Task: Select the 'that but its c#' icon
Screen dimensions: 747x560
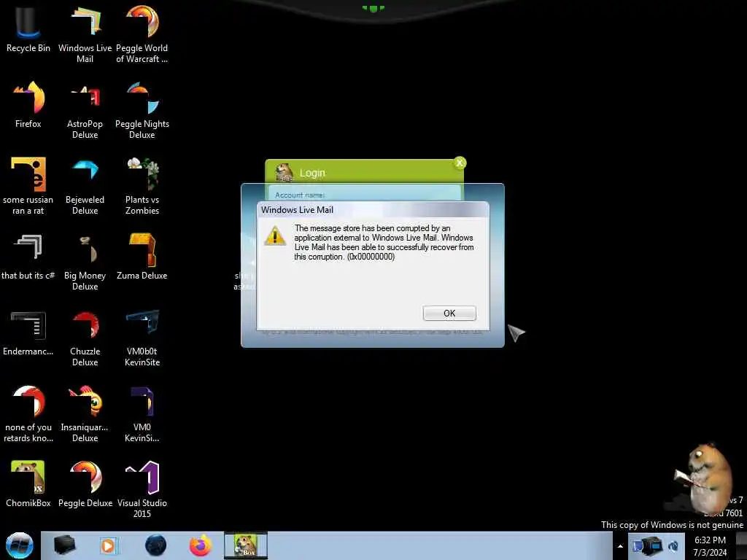Action: click(x=28, y=257)
